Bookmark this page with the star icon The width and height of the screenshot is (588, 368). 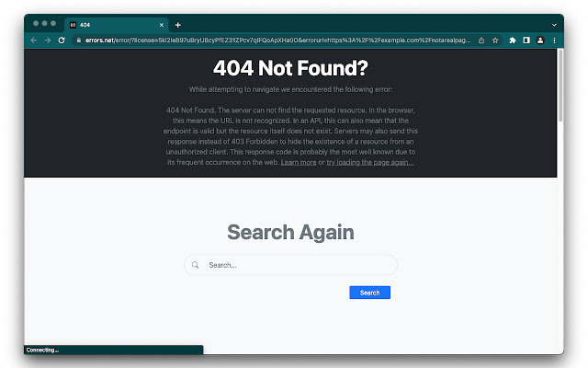pyautogui.click(x=495, y=40)
